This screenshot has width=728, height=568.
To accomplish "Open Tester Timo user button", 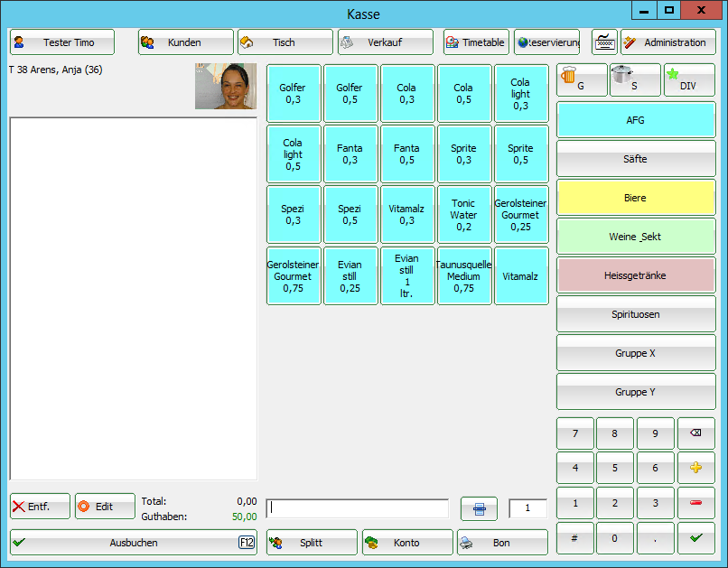I will (x=62, y=42).
